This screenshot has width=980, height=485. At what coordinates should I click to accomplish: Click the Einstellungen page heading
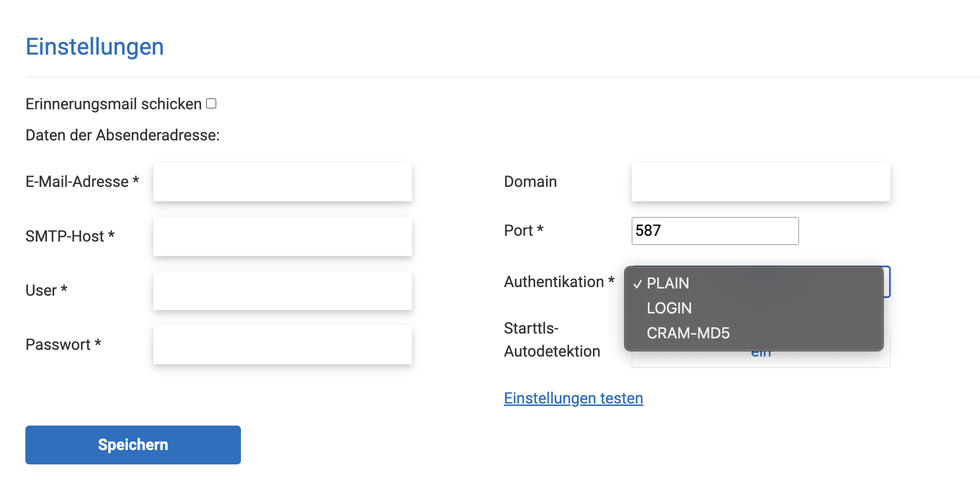95,47
